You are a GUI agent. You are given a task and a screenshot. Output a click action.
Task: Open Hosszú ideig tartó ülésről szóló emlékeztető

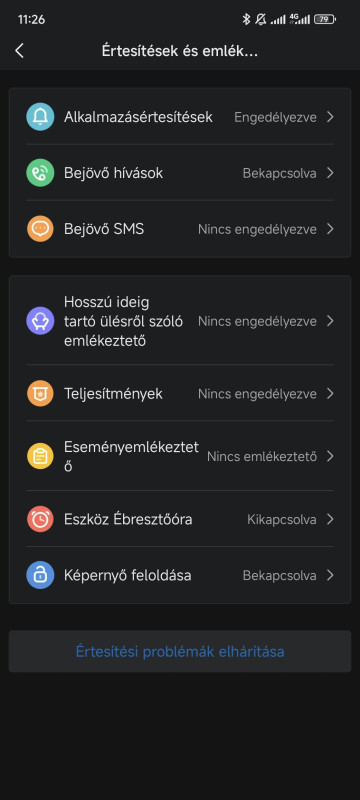(180, 321)
